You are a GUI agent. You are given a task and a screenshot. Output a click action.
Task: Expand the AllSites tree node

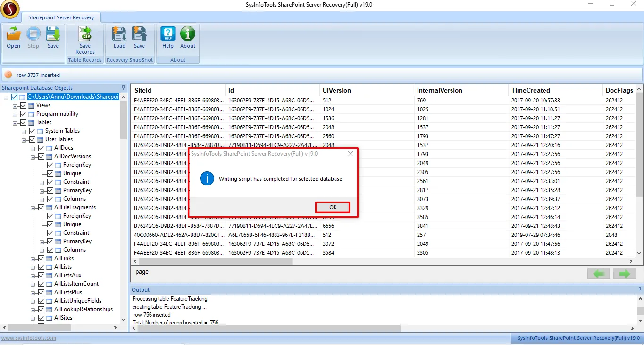(x=33, y=318)
